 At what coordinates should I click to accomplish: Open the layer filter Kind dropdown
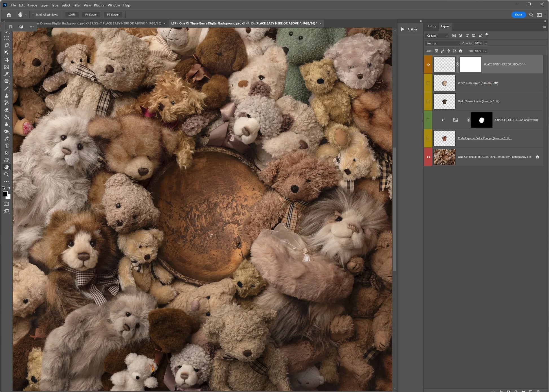pyautogui.click(x=437, y=36)
